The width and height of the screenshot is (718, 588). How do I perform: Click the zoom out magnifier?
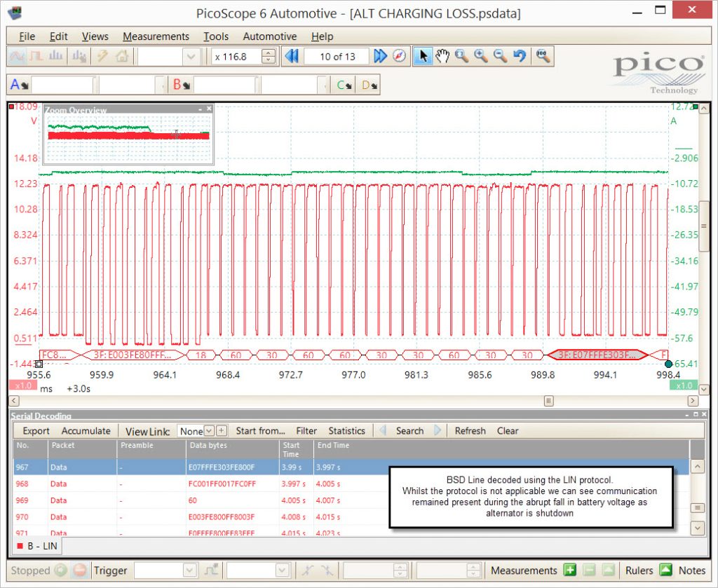click(500, 56)
